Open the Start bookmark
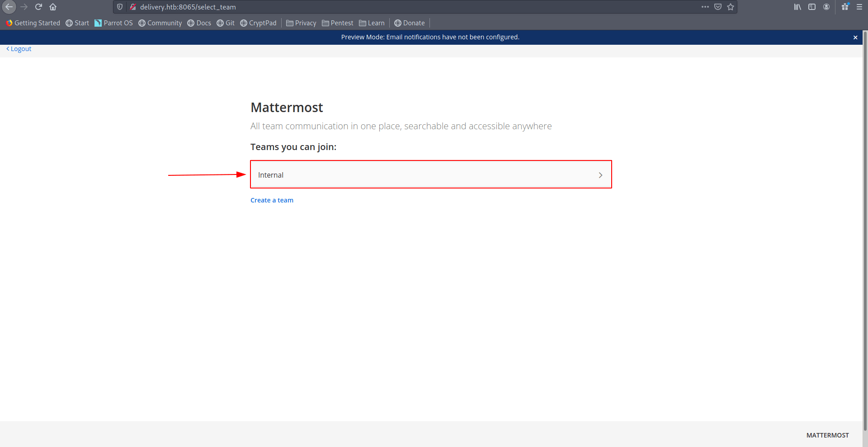 pos(77,23)
